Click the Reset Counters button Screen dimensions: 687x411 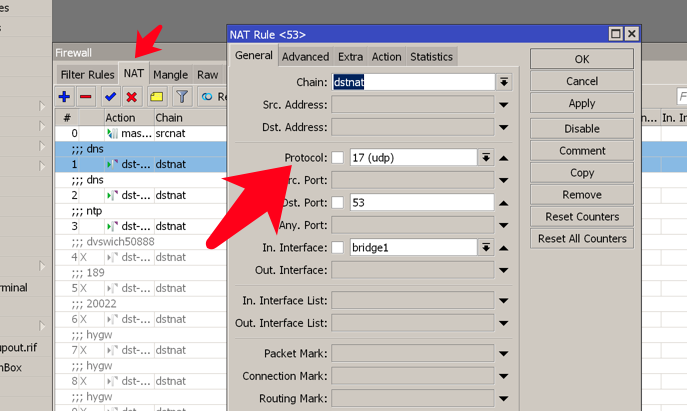point(582,216)
